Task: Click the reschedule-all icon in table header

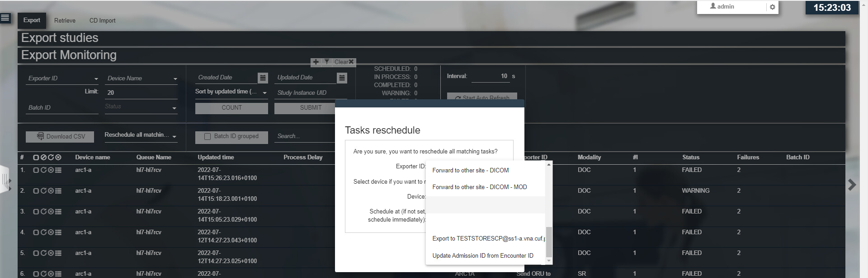Action: click(51, 157)
